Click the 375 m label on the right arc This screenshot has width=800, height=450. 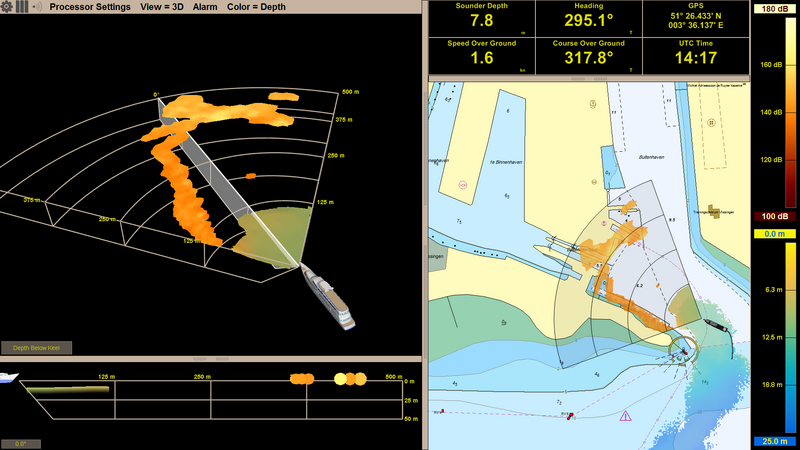coord(343,119)
